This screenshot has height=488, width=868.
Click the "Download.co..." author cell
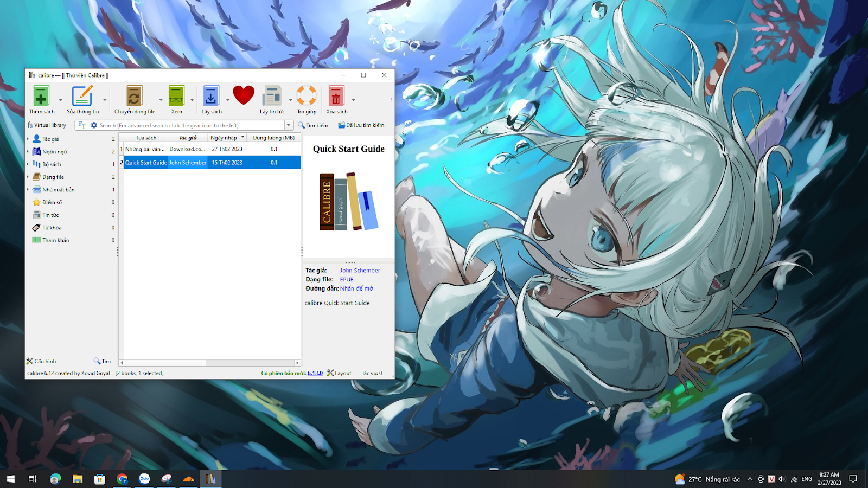[x=188, y=149]
